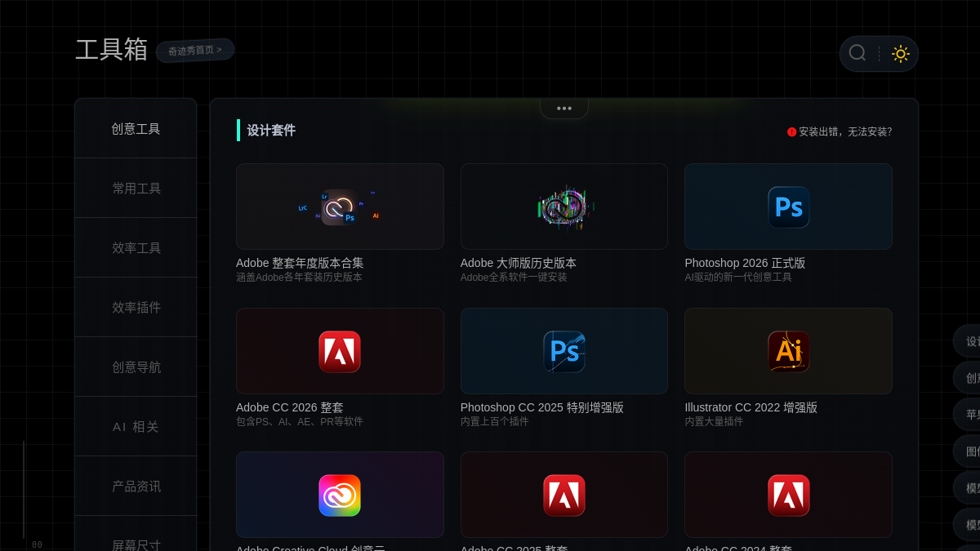Image resolution: width=980 pixels, height=551 pixels.
Task: Switch to 创意导航 in the sidebar
Action: pyautogui.click(x=136, y=367)
